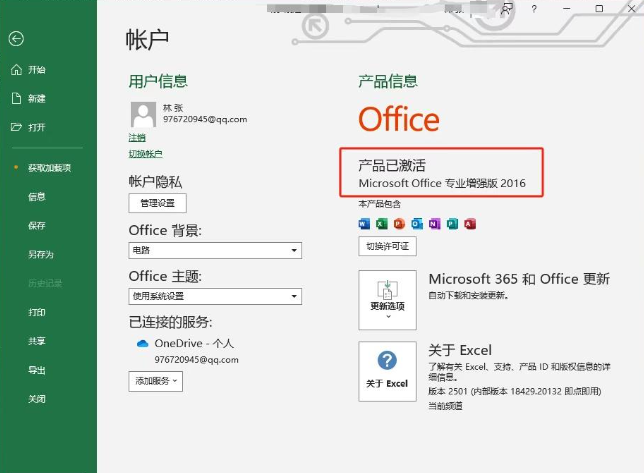Click the help question mark in title bar
The width and height of the screenshot is (644, 473).
click(x=534, y=9)
